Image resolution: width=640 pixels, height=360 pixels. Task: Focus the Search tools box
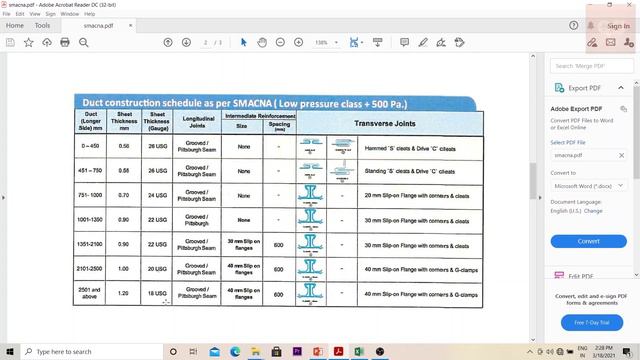[x=592, y=66]
